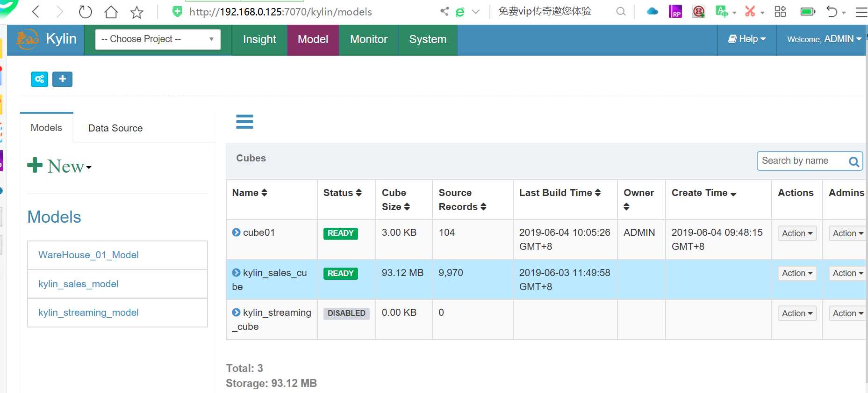Screen dimensions: 868x393
Task: Open the Choose Project dropdown
Action: [x=158, y=39]
